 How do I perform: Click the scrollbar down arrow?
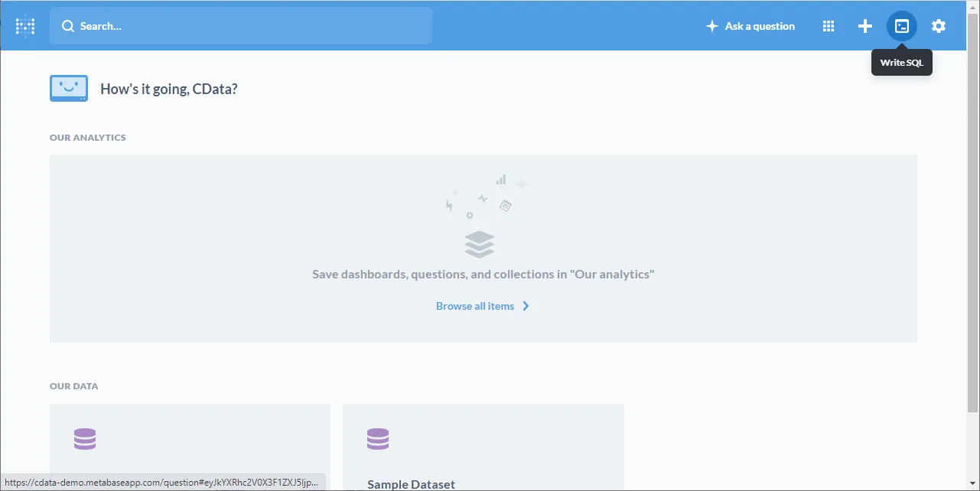point(973,485)
